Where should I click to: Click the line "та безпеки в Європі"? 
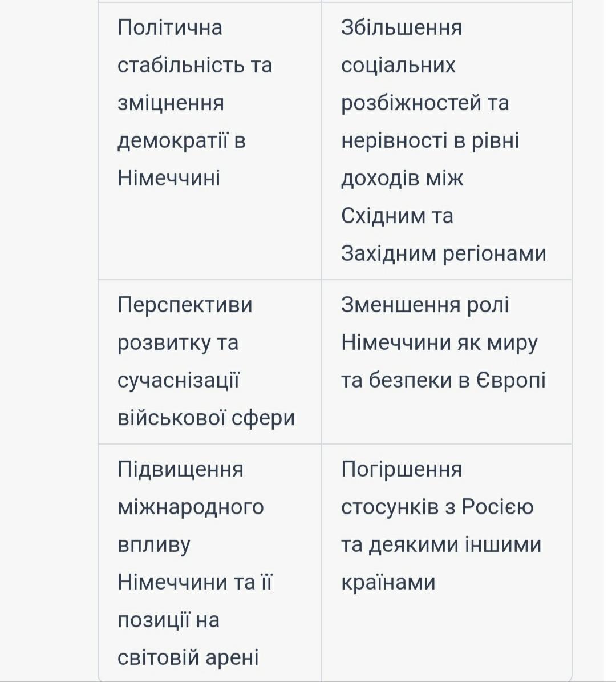click(443, 380)
